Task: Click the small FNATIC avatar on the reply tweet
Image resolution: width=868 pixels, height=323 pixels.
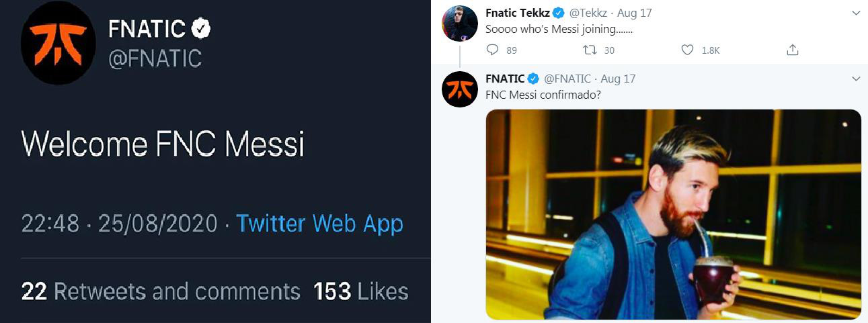Action: pyautogui.click(x=460, y=89)
